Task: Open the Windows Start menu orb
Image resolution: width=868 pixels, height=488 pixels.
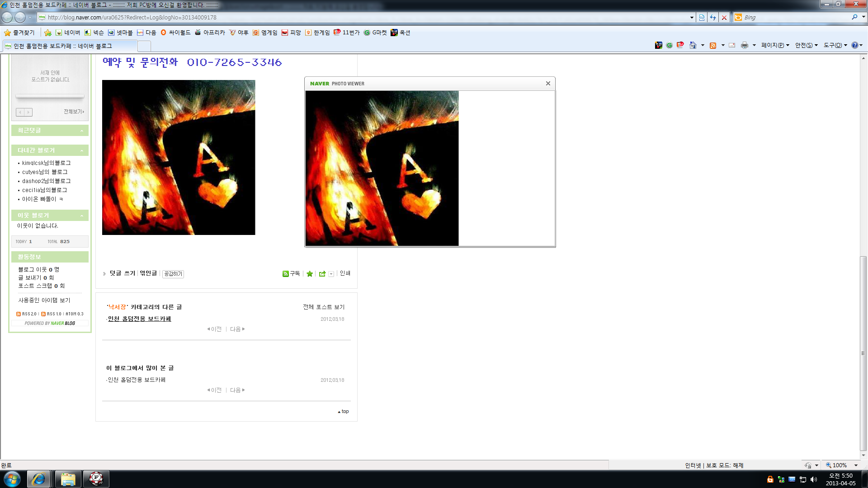Action: coord(12,479)
